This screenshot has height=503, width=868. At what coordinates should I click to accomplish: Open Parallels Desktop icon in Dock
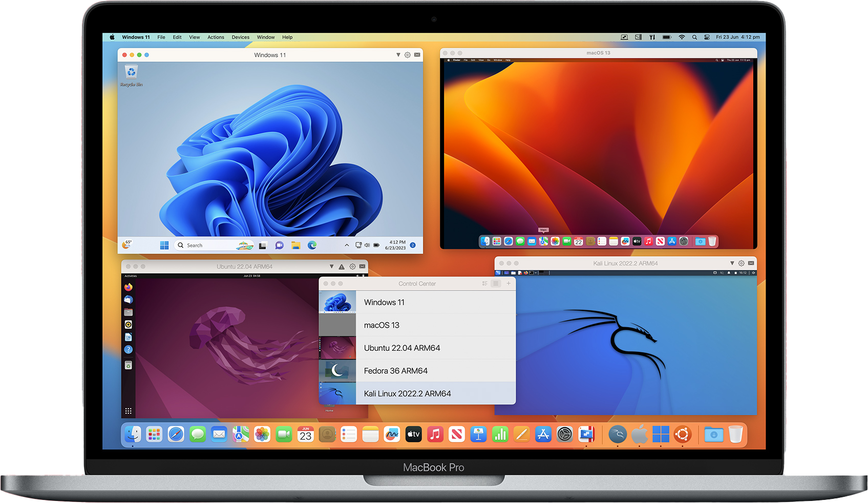click(586, 435)
